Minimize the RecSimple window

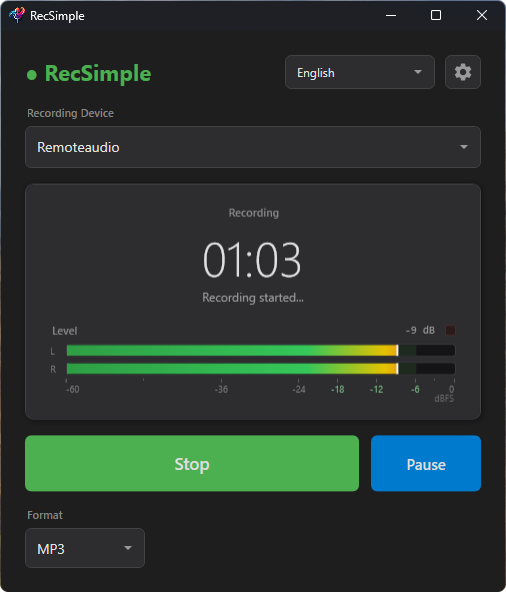(x=391, y=15)
